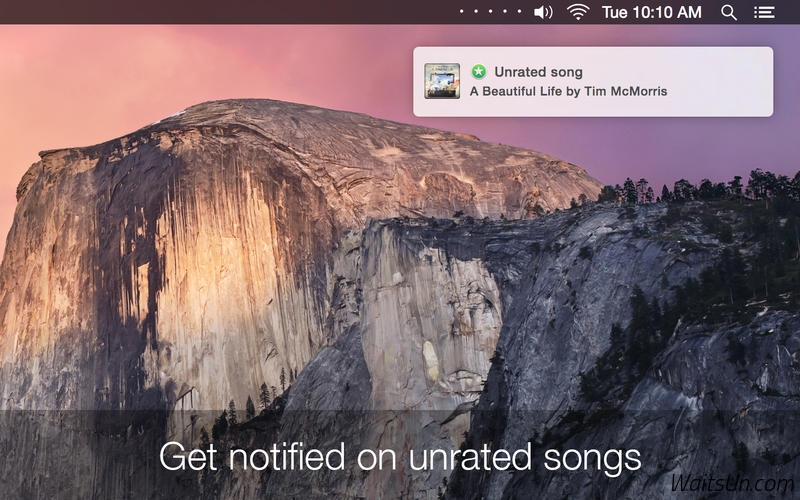Set rating with the first dot in menu bar

tap(461, 12)
